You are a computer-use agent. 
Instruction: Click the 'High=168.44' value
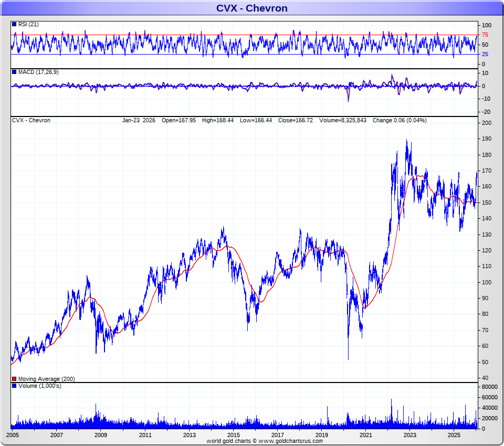[x=218, y=121]
